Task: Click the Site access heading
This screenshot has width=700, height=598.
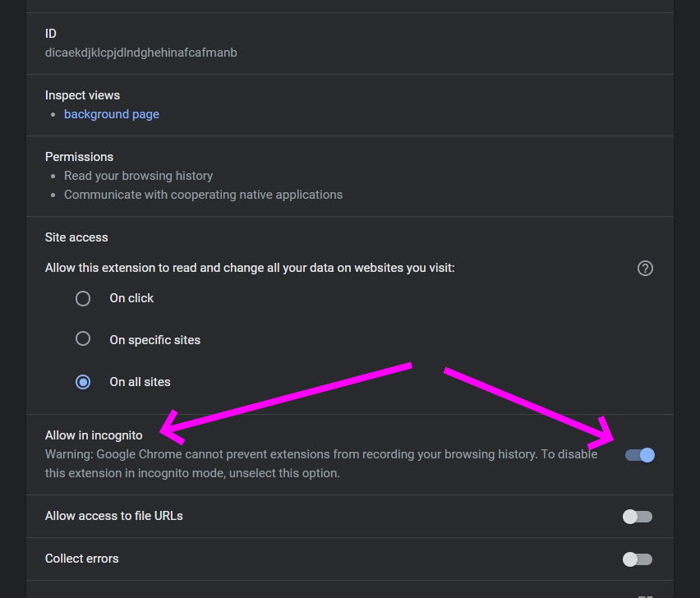Action: 76,237
